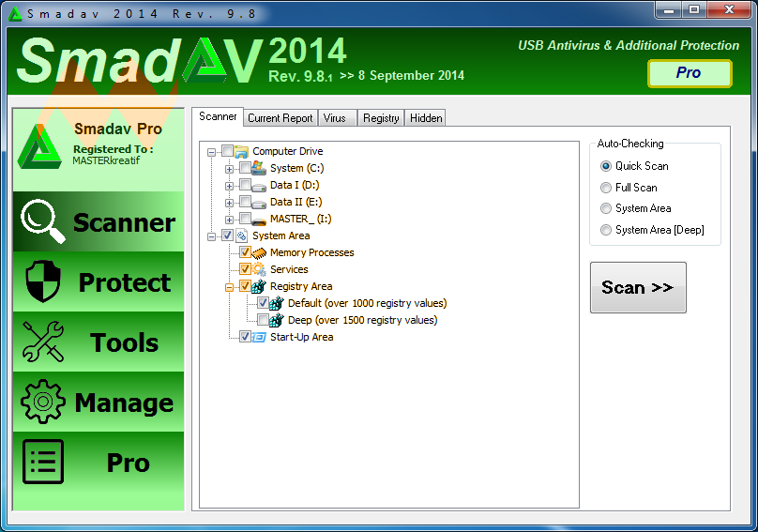This screenshot has width=758, height=532.
Task: Click the Data I (D:) drive icon
Action: click(259, 186)
